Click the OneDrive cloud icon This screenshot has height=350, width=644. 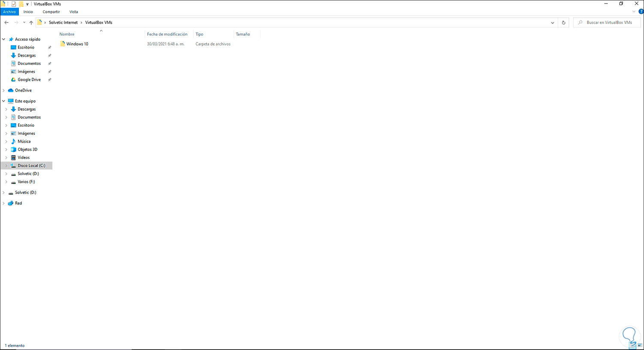(x=11, y=90)
